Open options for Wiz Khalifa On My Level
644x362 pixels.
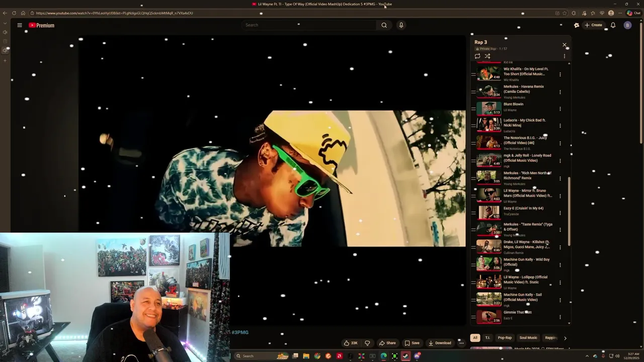pyautogui.click(x=560, y=74)
